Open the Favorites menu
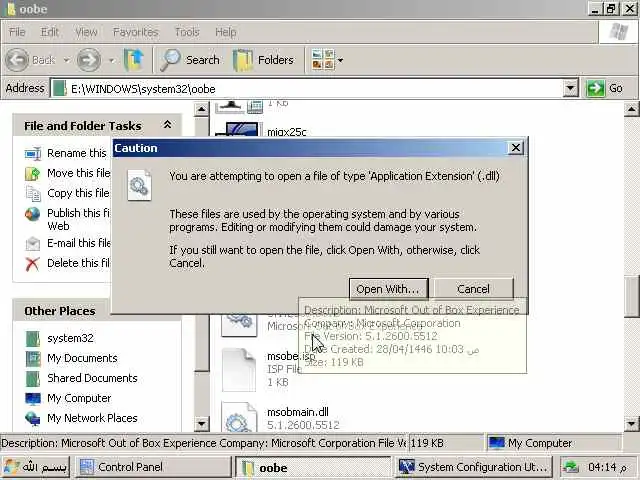The width and height of the screenshot is (640, 480). point(136,32)
